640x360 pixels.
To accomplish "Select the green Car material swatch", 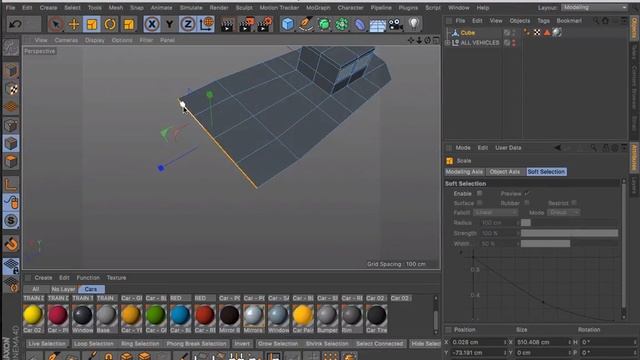I will click(x=156, y=315).
